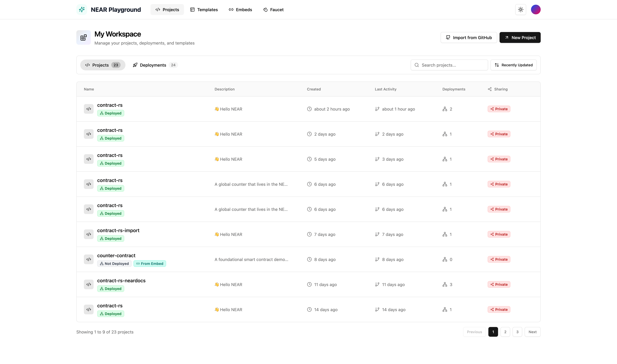Go to pagination page 1

point(493,332)
